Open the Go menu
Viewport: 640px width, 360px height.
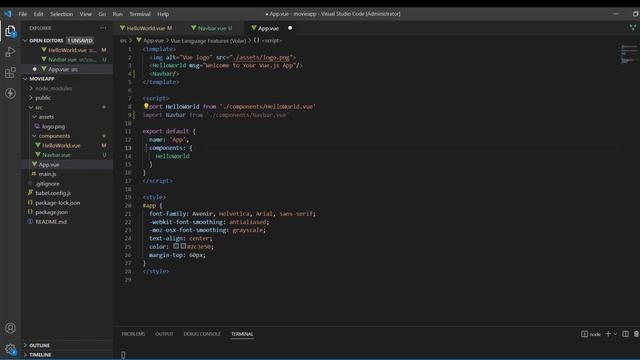point(102,14)
